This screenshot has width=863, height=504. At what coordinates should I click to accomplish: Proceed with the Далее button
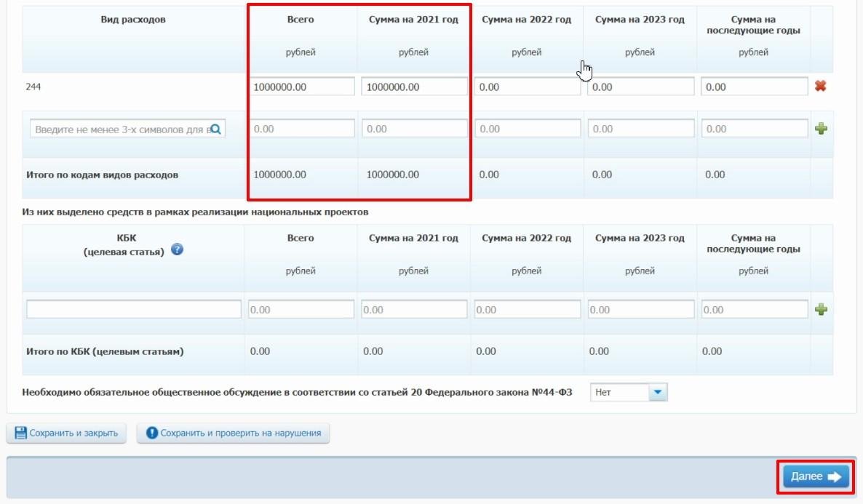[x=815, y=477]
